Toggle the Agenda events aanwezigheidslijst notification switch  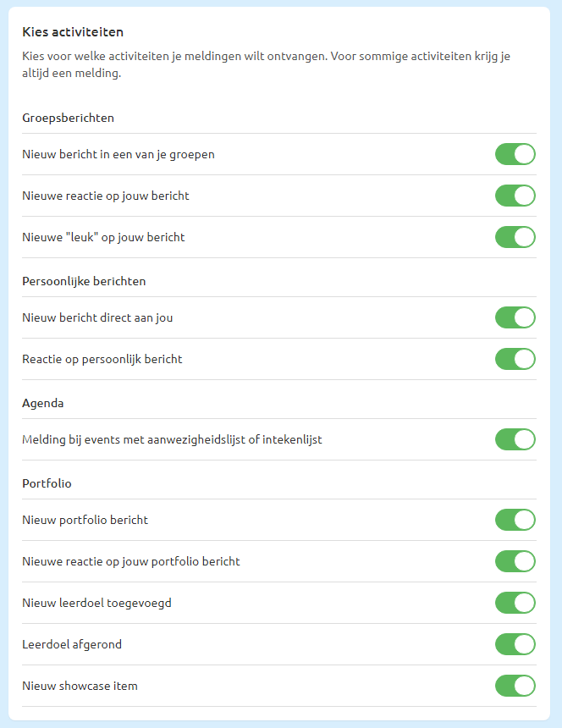515,439
